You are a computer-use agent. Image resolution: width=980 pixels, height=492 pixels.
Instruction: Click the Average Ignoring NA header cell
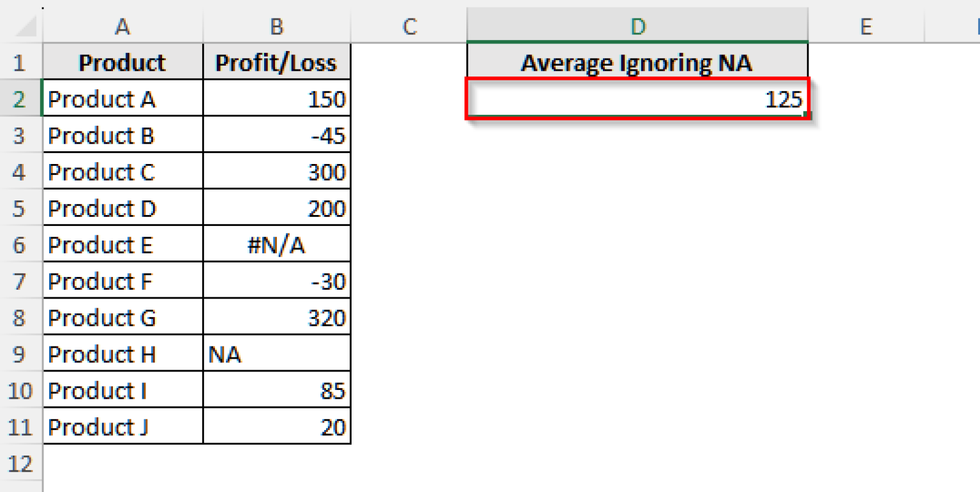[x=638, y=63]
